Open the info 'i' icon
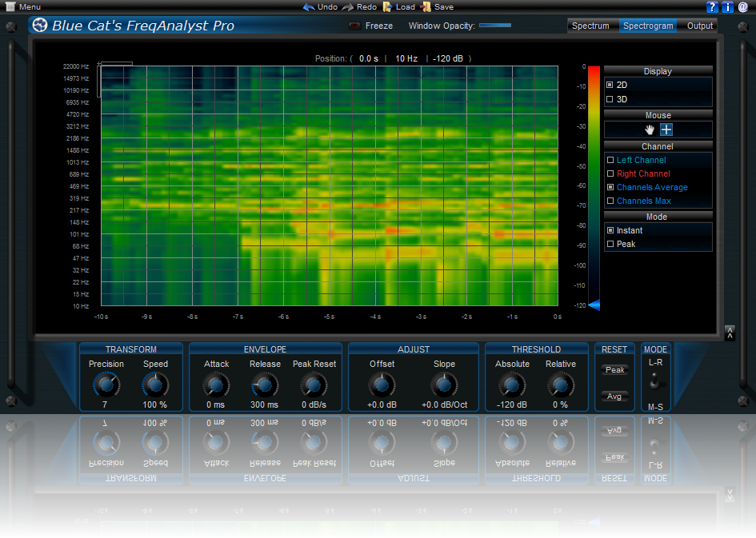Viewport: 756px width, 538px height. pos(727,6)
